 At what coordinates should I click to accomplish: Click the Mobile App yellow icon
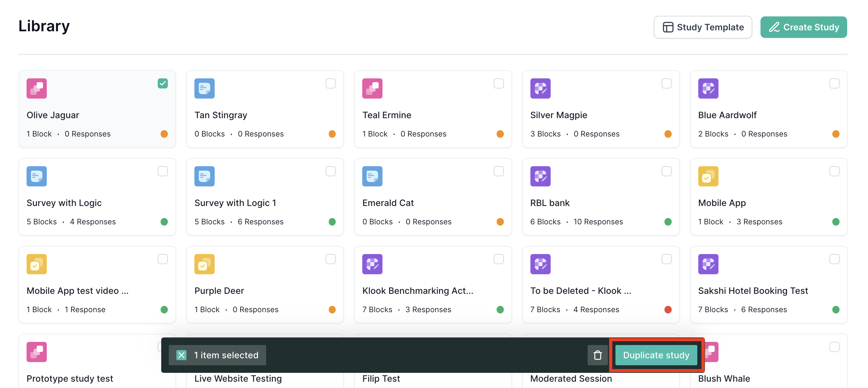(708, 176)
